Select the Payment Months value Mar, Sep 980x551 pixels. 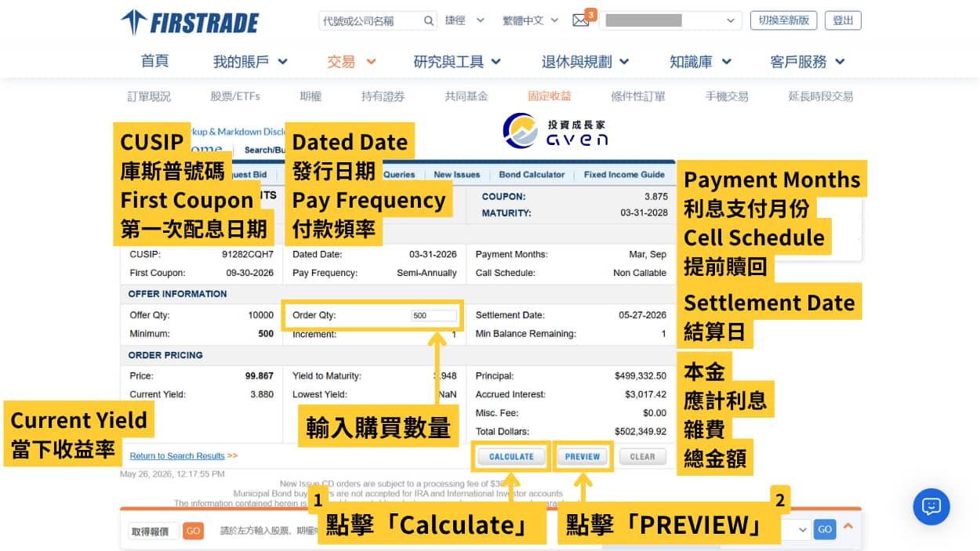648,255
